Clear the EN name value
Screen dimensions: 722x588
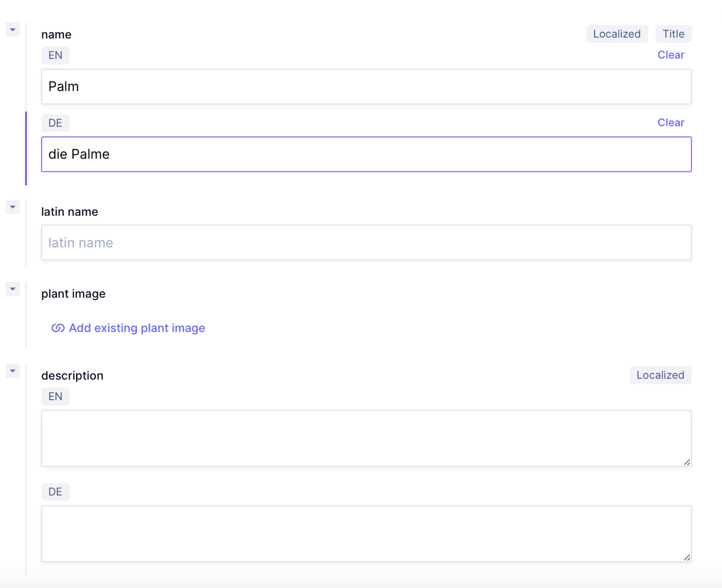pyautogui.click(x=671, y=55)
